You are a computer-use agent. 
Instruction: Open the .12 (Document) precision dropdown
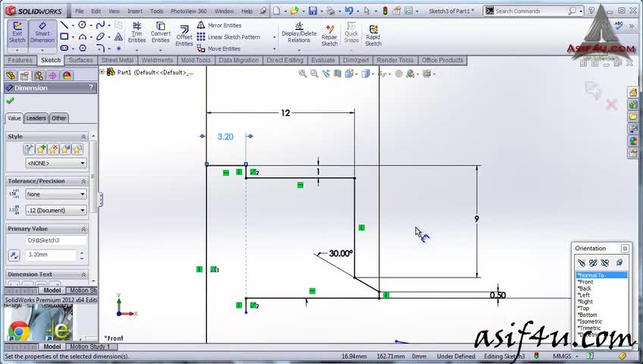(x=56, y=210)
